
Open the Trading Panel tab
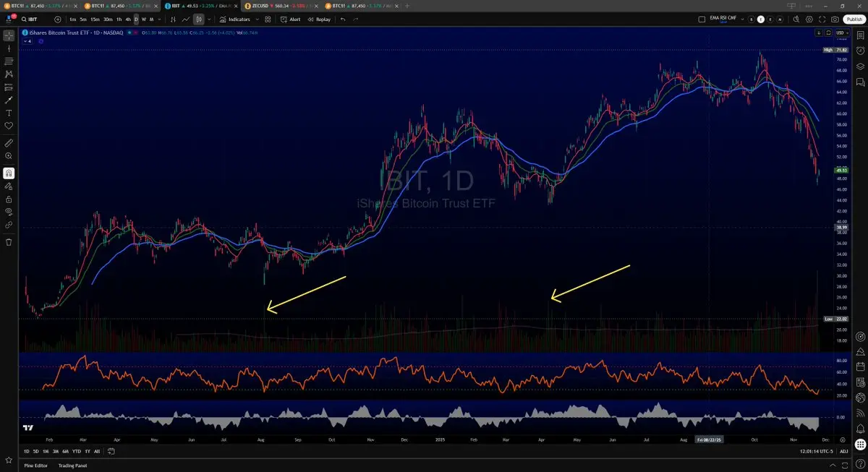coord(73,465)
